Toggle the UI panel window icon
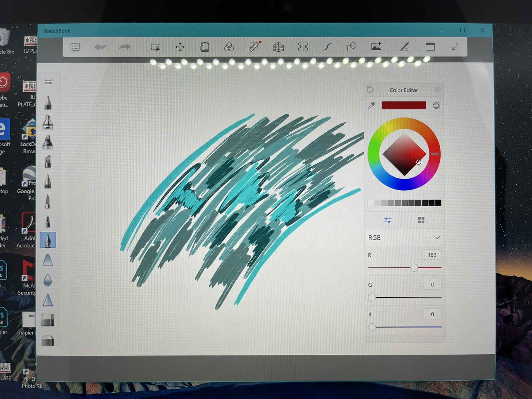 point(430,47)
